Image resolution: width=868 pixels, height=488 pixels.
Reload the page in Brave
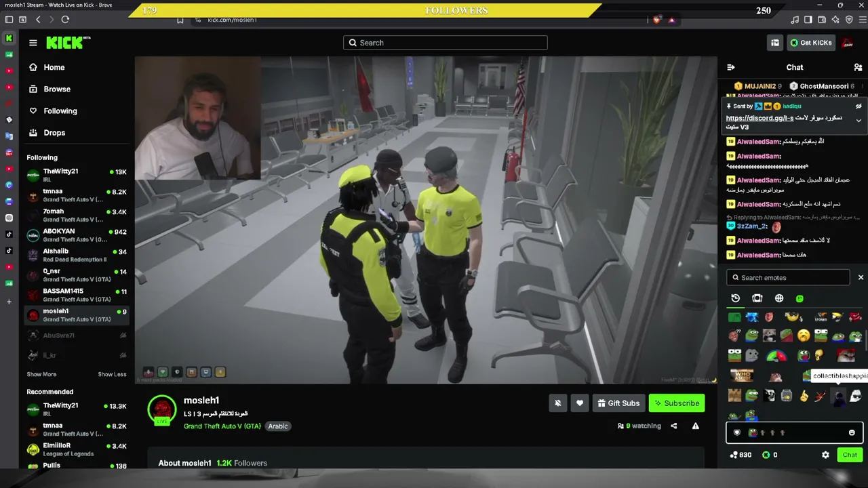tap(65, 20)
